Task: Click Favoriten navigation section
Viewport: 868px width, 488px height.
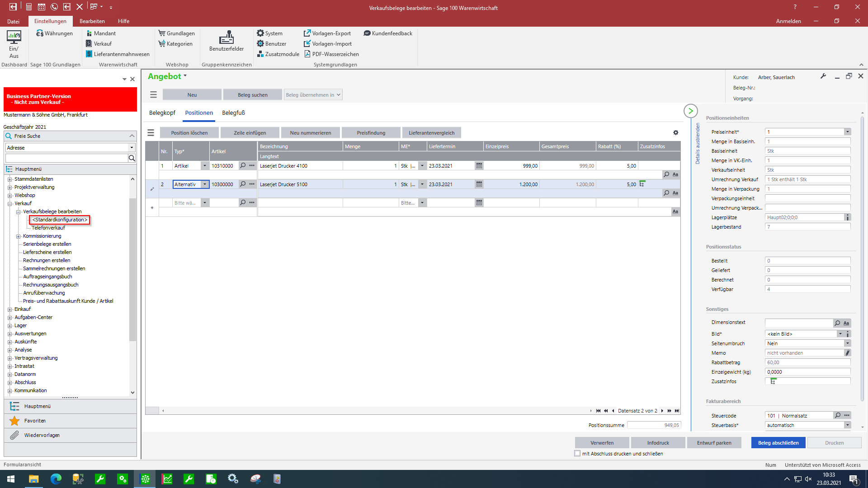Action: 71,421
